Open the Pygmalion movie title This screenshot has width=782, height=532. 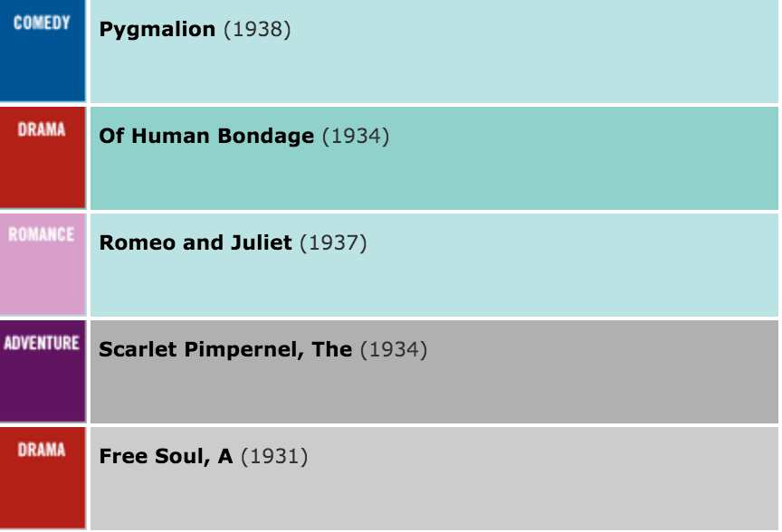click(x=157, y=30)
